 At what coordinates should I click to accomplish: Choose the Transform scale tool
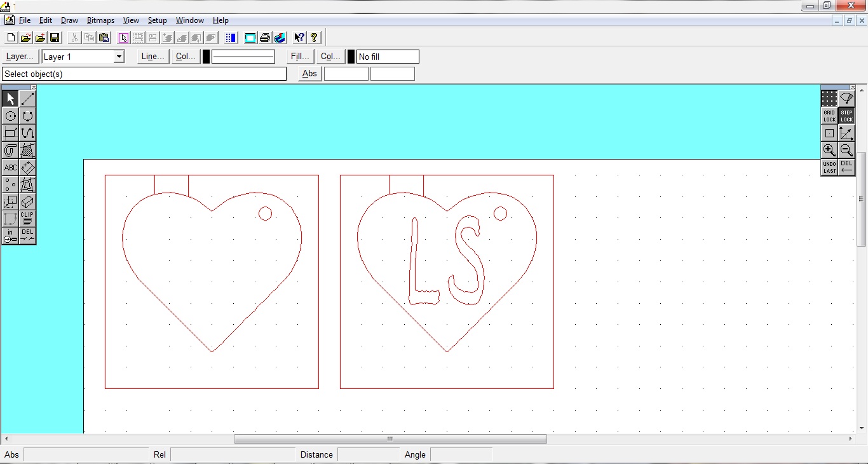tap(10, 201)
